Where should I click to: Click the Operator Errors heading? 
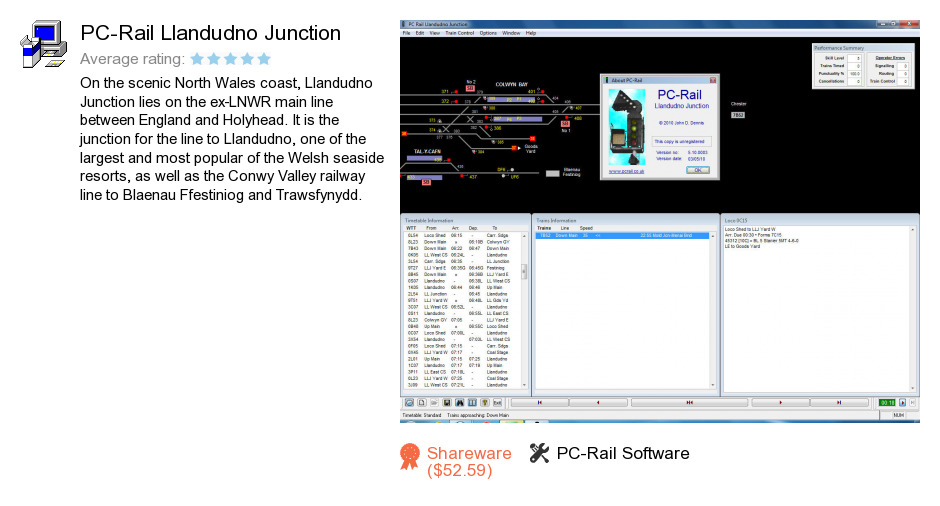[890, 58]
